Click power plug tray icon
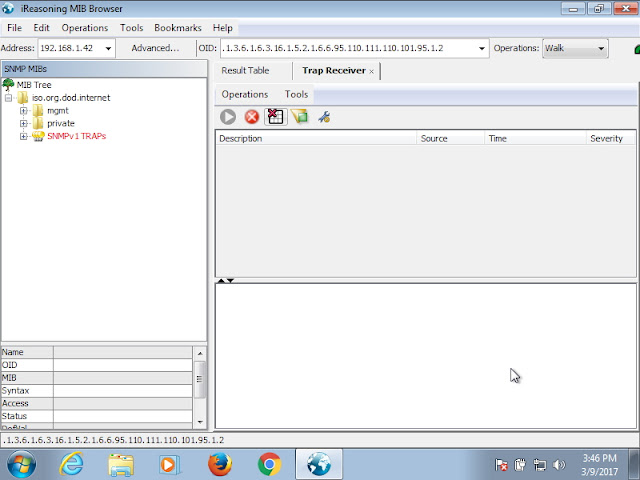Screen dimensions: 640x480 coord(520,464)
